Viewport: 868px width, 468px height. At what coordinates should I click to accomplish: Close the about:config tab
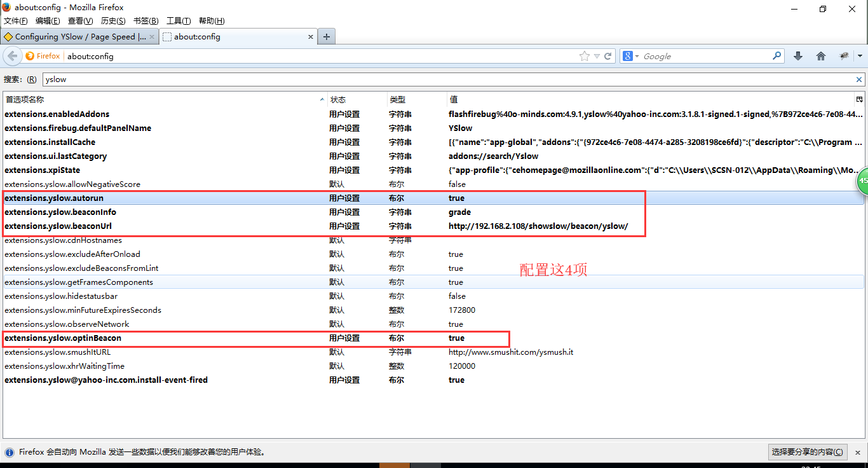click(311, 37)
